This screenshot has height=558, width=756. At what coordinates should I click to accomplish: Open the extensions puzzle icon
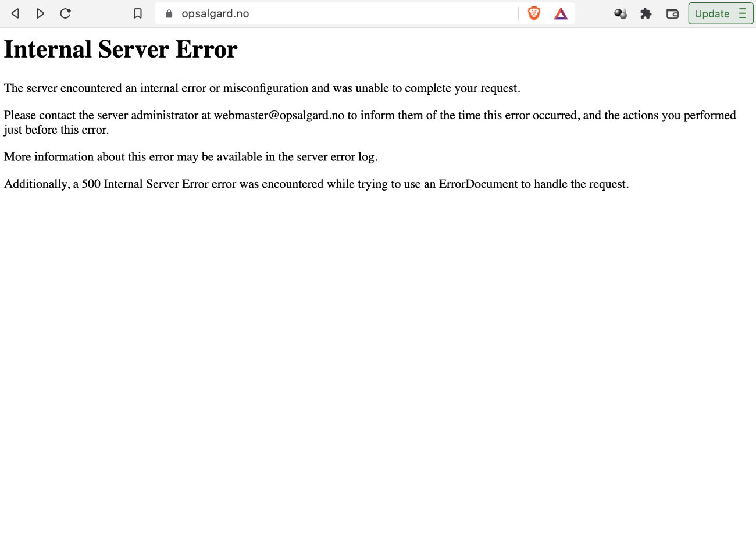point(646,13)
